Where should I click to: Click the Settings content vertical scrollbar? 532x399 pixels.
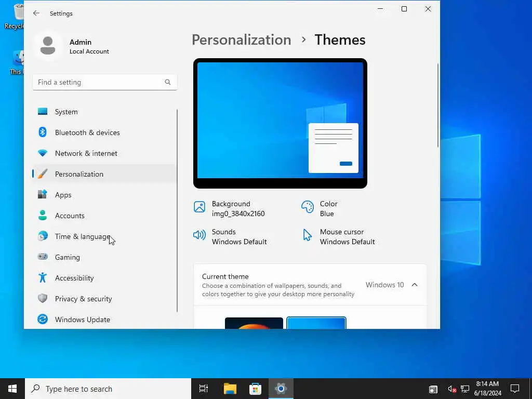pos(437,105)
